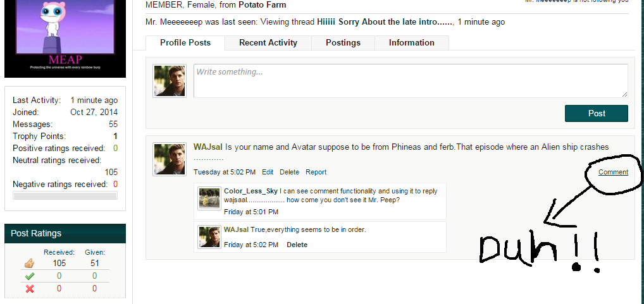Click WAJsal's avatar on the 'True,everything' comment
Viewport: 644px width, 304px height.
[x=209, y=237]
